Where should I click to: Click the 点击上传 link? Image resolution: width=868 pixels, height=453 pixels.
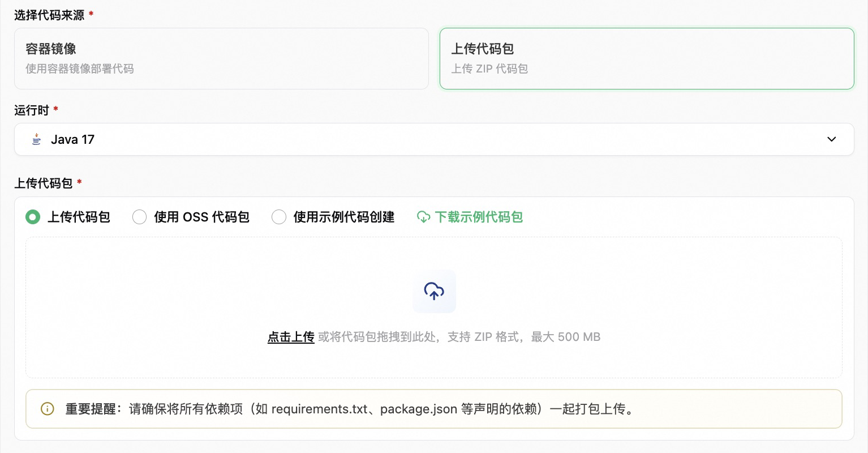pyautogui.click(x=291, y=337)
